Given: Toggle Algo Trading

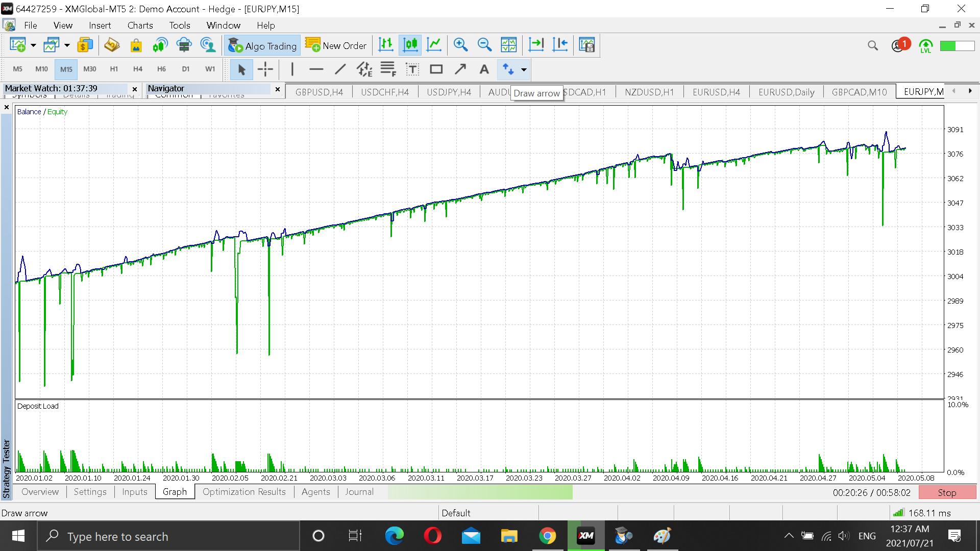Looking at the screenshot, I should [x=262, y=45].
